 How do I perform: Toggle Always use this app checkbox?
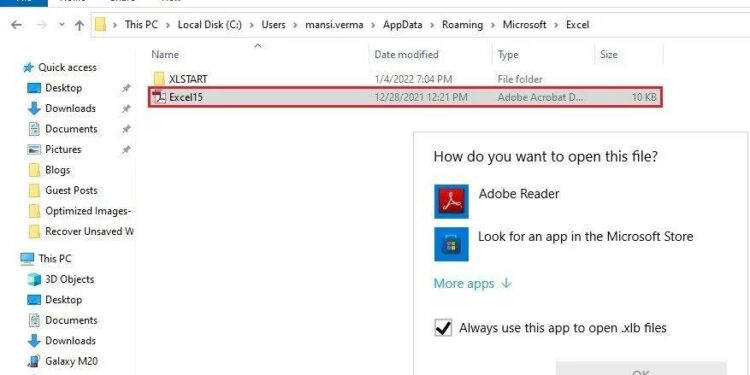click(443, 328)
